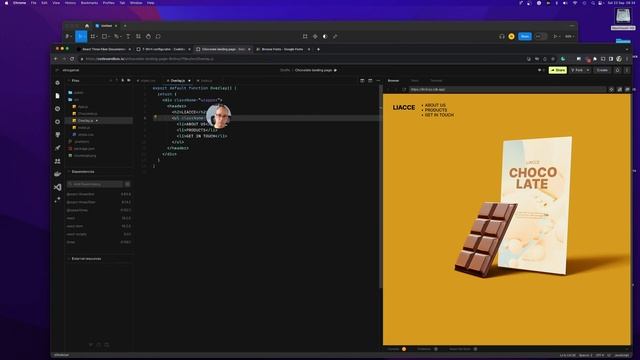Collapse the Files section
This screenshot has height=360, width=640.
[69, 81]
